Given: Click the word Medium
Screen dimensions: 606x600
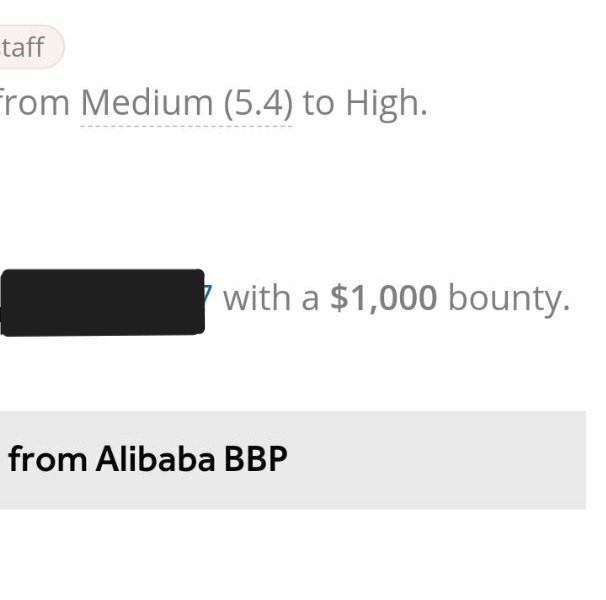Looking at the screenshot, I should 147,102.
